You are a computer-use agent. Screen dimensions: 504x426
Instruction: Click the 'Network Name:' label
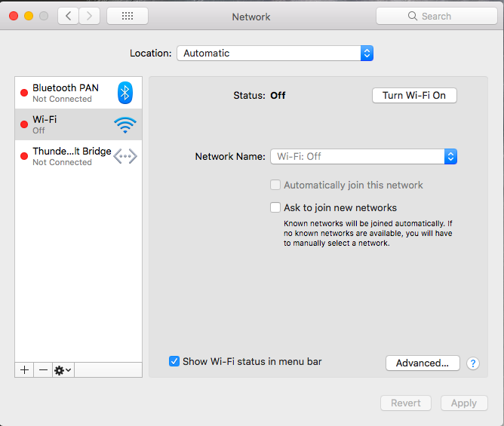(230, 157)
